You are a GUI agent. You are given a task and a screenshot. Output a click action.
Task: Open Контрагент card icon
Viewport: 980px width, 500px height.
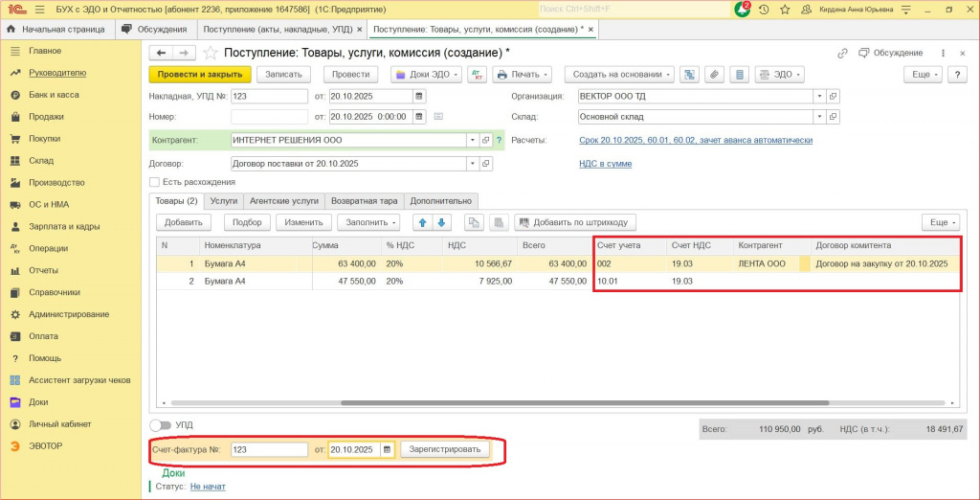485,140
